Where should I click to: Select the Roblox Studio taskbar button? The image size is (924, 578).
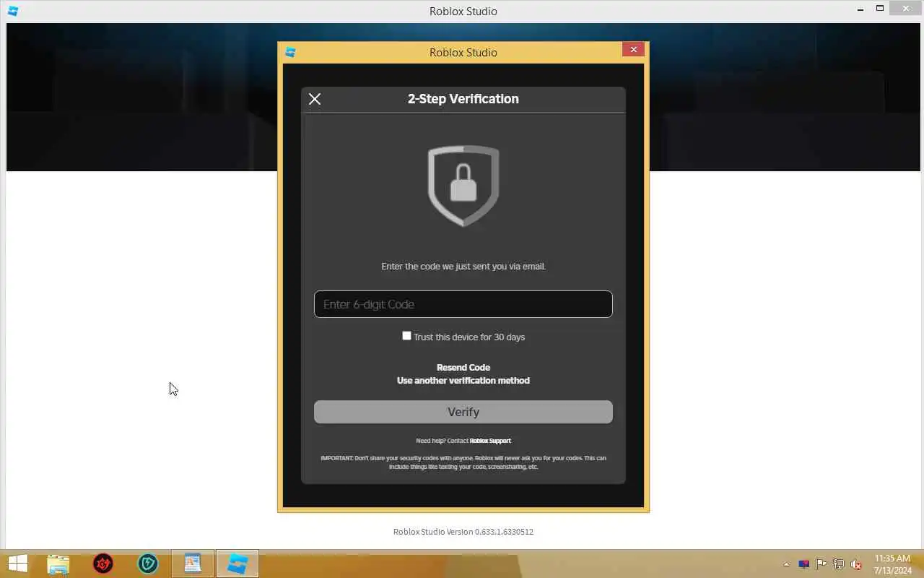[237, 564]
